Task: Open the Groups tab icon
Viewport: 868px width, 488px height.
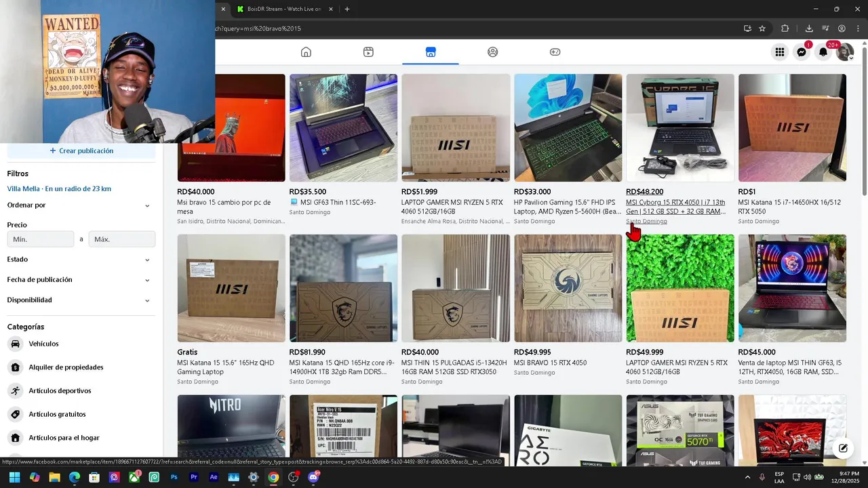Action: (493, 52)
